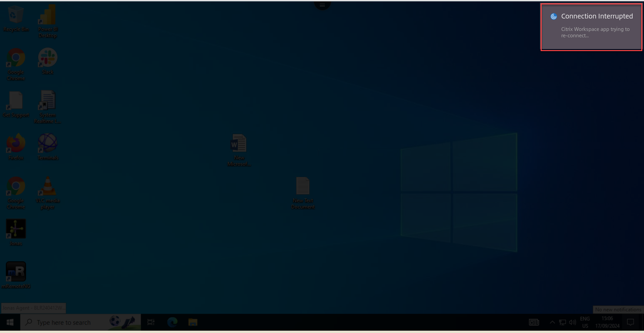Click the network icon in system tray
The image size is (644, 333).
click(x=562, y=322)
